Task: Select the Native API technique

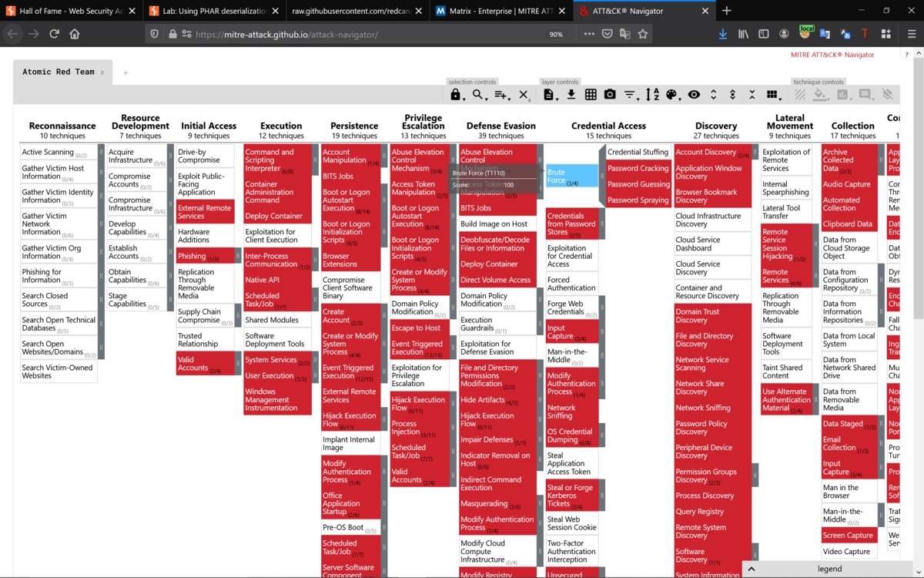Action: [277, 280]
